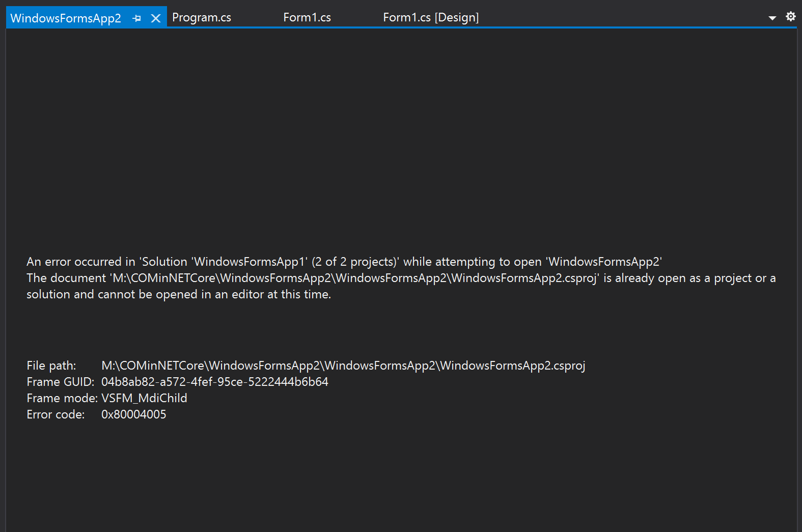
Task: Click the file path value ending in WindowsFormsApp2.csproj
Action: point(343,366)
